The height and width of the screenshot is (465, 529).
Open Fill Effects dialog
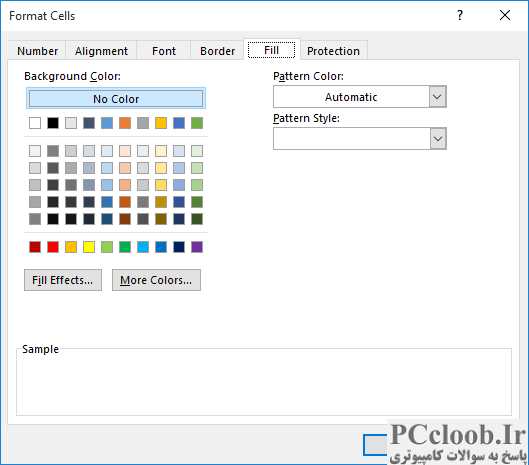(x=63, y=280)
